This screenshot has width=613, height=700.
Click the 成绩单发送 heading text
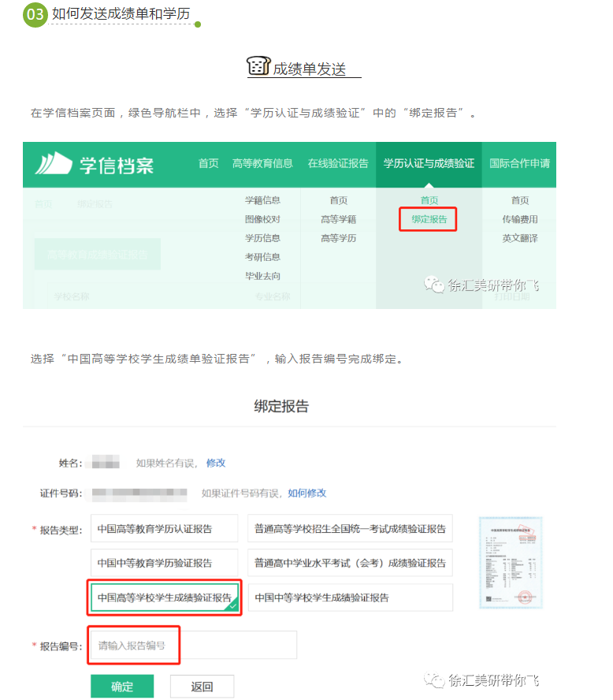coord(309,69)
